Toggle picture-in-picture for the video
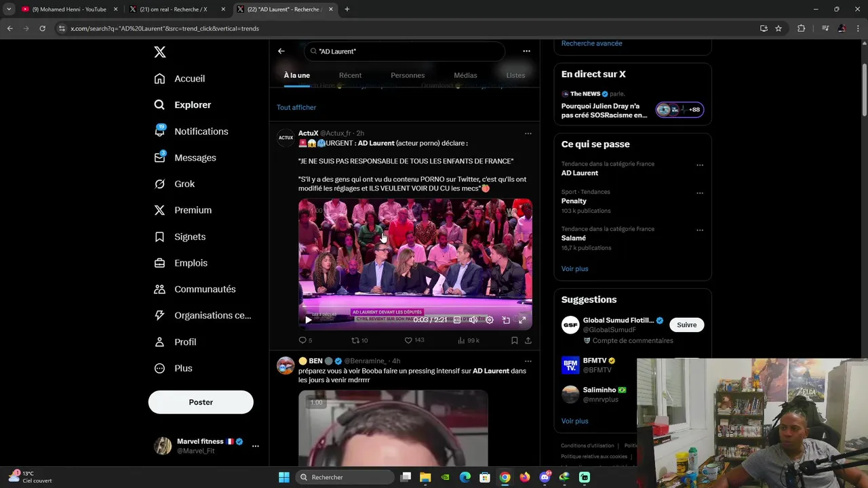 (x=506, y=320)
